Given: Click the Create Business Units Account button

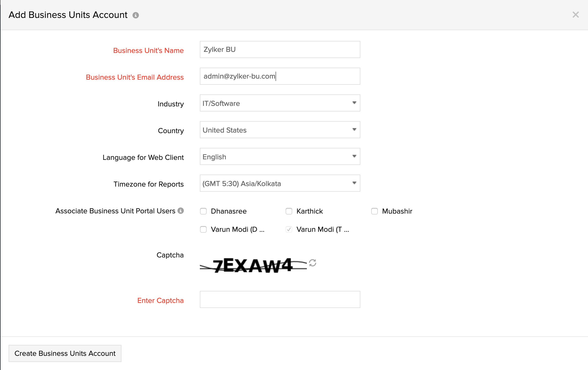Looking at the screenshot, I should [x=65, y=353].
